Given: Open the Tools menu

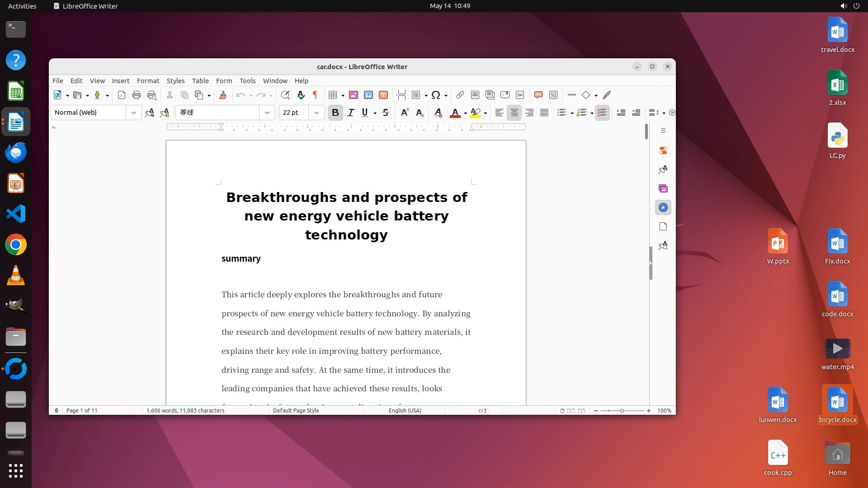Looking at the screenshot, I should [247, 81].
